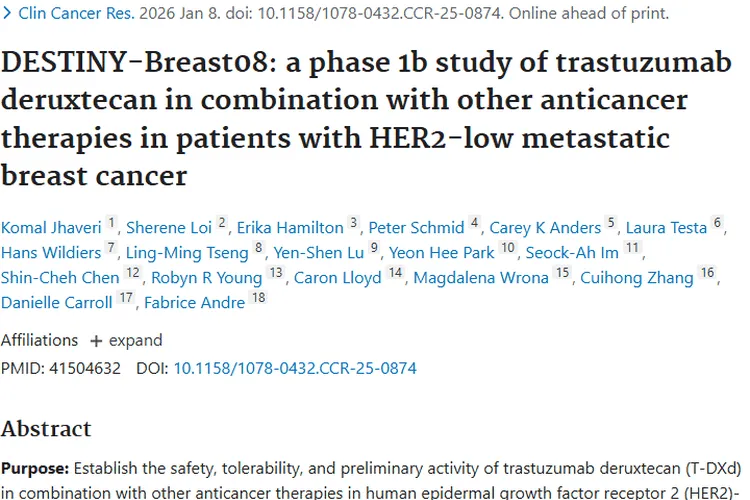
Task: Click author Seock-Ah Im
Action: (x=572, y=252)
